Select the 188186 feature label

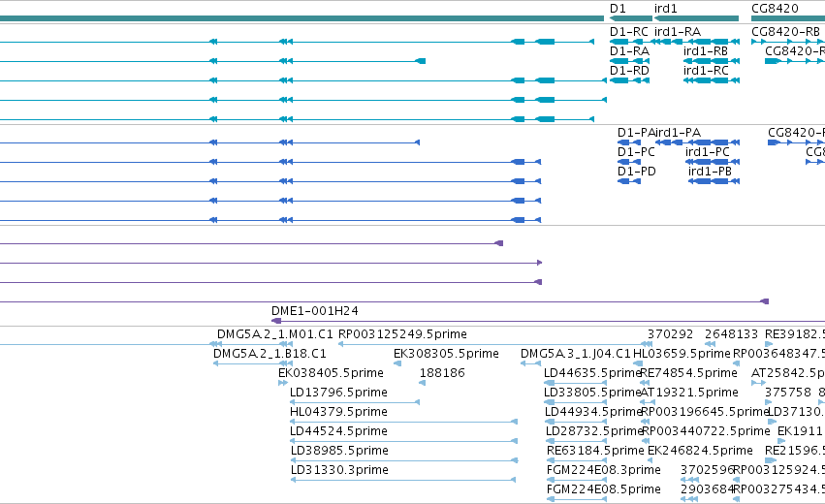(442, 373)
